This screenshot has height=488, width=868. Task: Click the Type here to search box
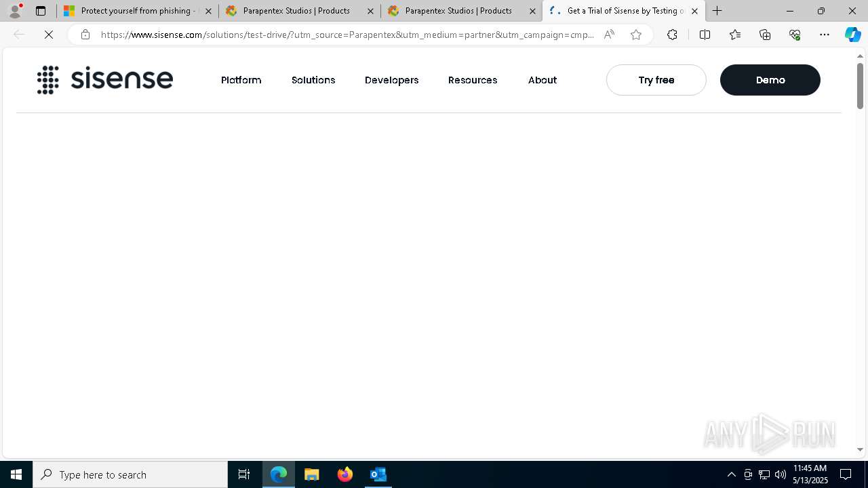[130, 474]
